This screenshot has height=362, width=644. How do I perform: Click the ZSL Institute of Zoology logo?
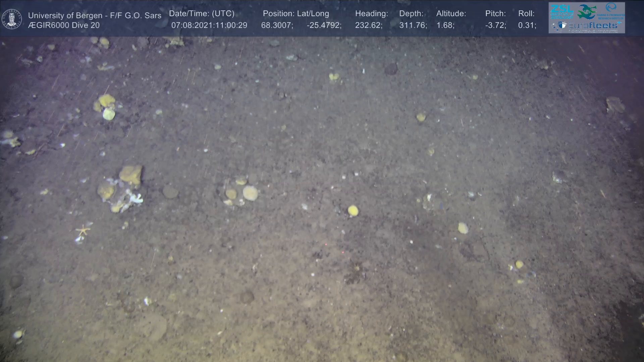click(x=562, y=11)
